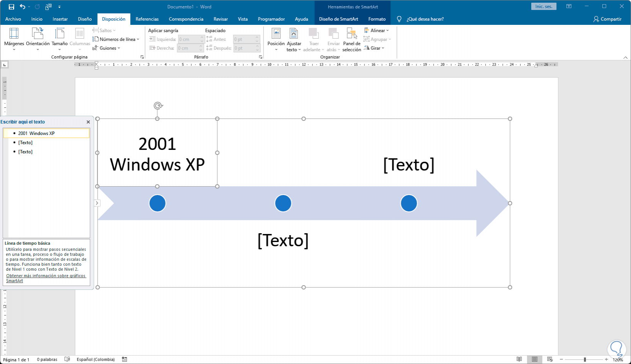Select the '2001 Windows XP' bullet in text pane
Image resolution: width=631 pixels, height=364 pixels.
click(x=47, y=133)
